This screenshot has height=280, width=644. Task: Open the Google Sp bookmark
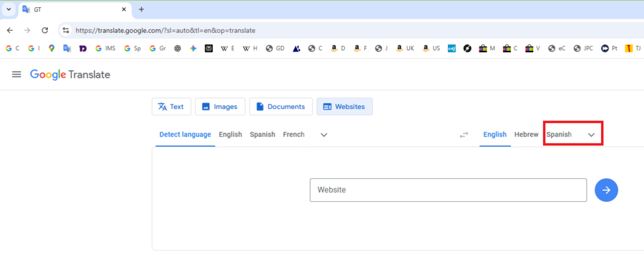tap(132, 49)
